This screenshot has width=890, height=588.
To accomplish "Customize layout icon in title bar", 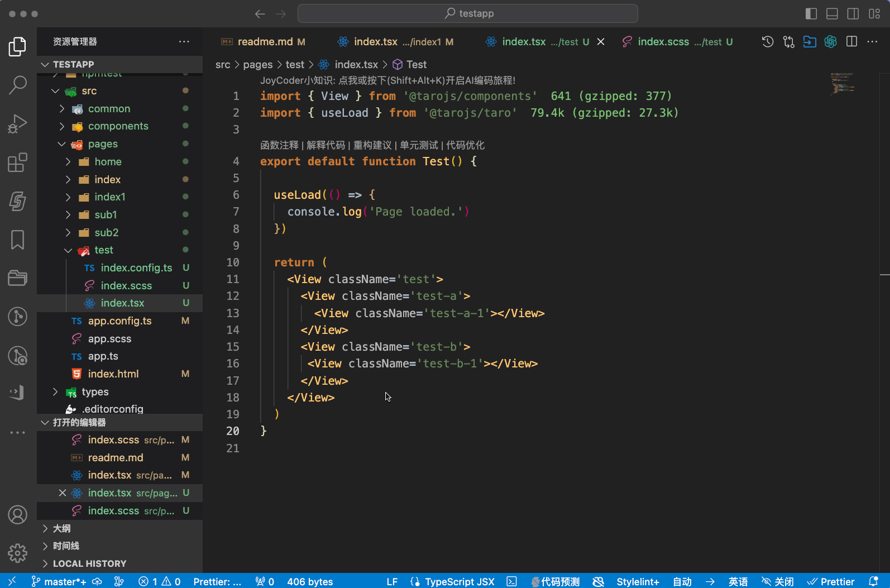I will pyautogui.click(x=874, y=14).
